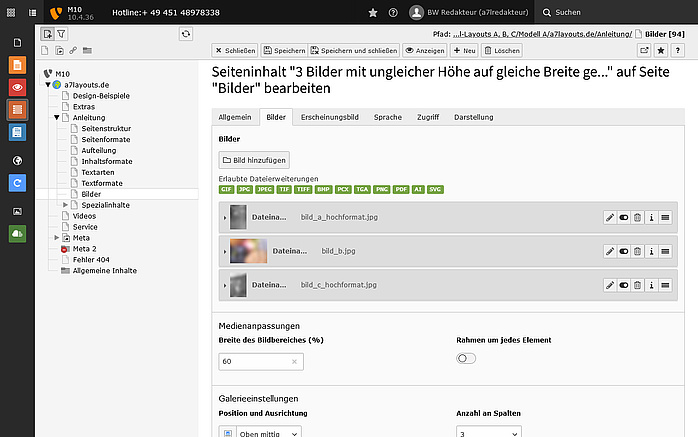The image size is (698, 437).
Task: Open the blue refresh module icon
Action: tap(17, 183)
